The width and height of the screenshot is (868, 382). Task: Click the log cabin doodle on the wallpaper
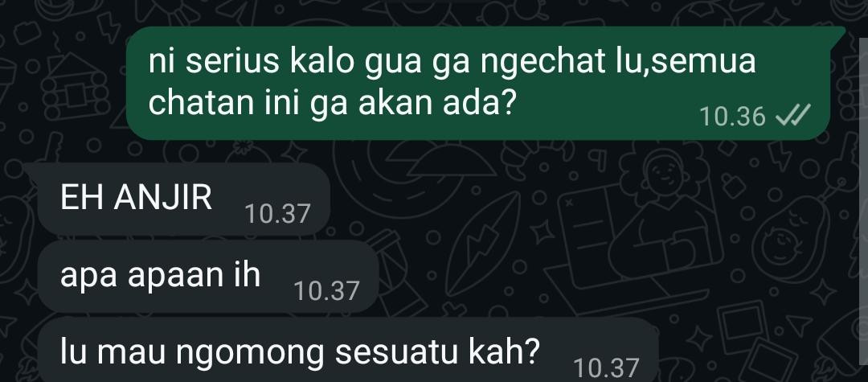coord(76,87)
